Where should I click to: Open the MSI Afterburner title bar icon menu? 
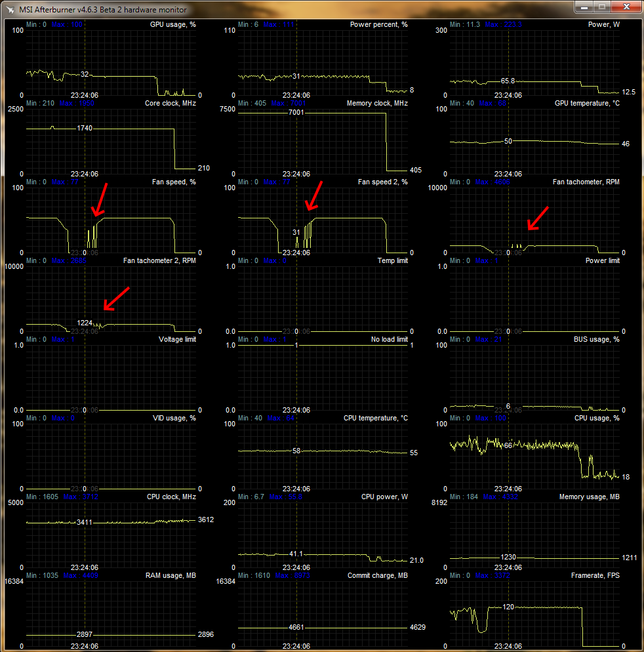pos(10,9)
